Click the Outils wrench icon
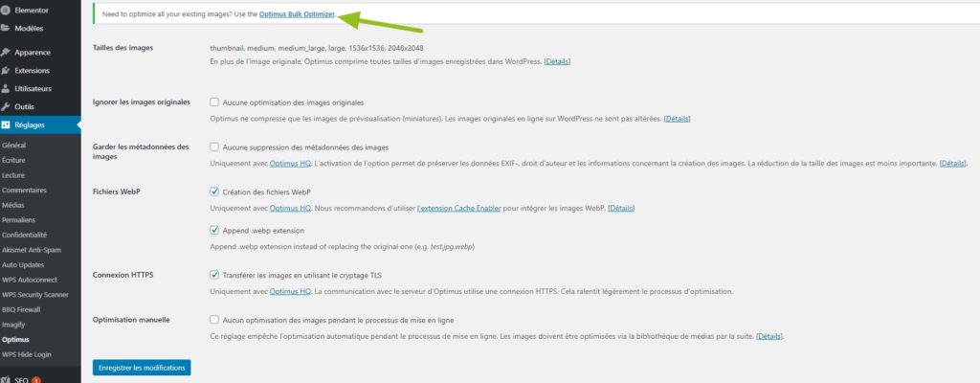This screenshot has height=383, width=980. (x=5, y=107)
